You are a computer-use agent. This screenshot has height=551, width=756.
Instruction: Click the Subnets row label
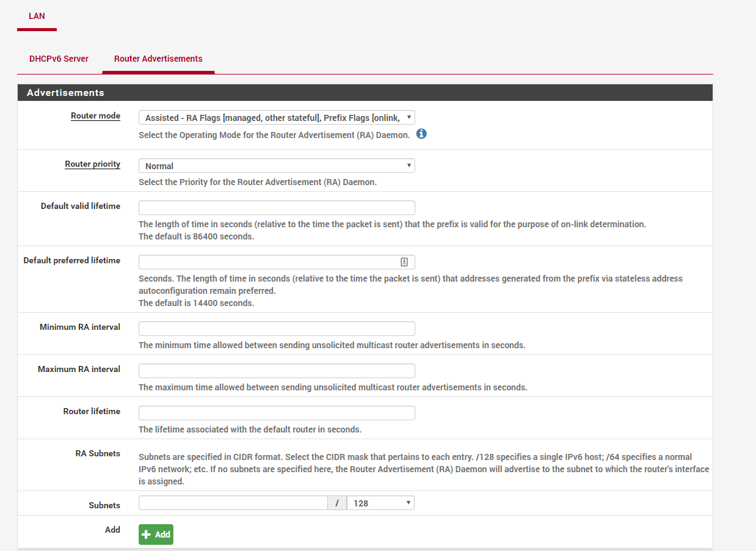(104, 505)
